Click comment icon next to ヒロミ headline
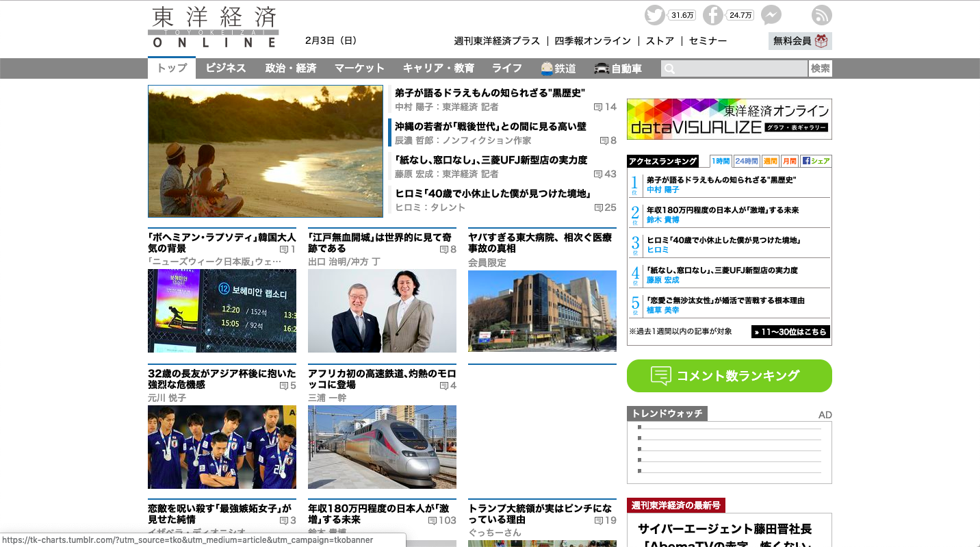The image size is (980, 547). click(599, 207)
